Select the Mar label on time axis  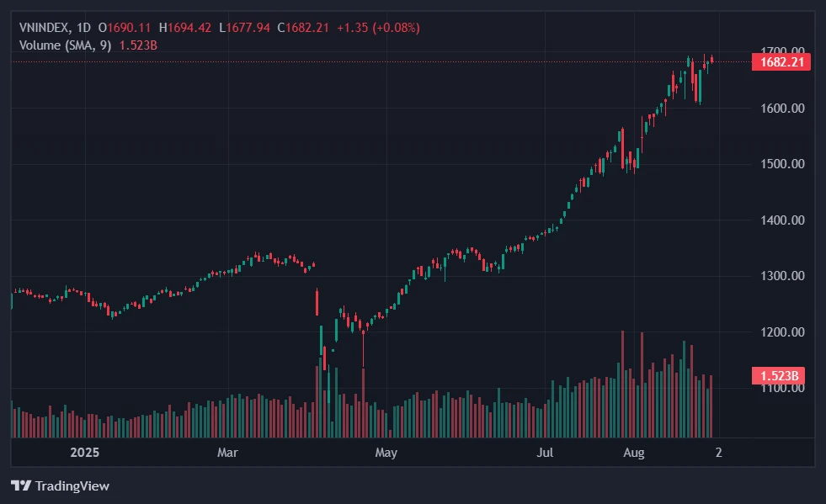coord(228,453)
